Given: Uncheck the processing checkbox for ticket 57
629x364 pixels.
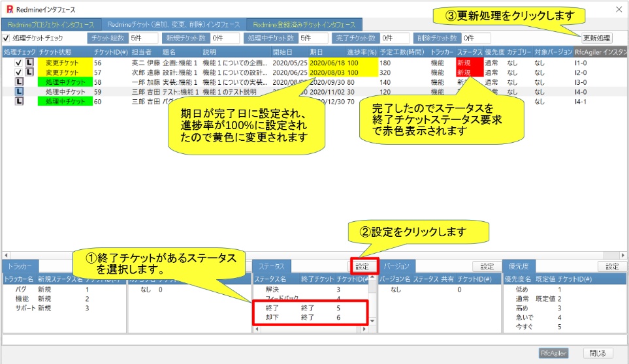Looking at the screenshot, I should tap(18, 72).
